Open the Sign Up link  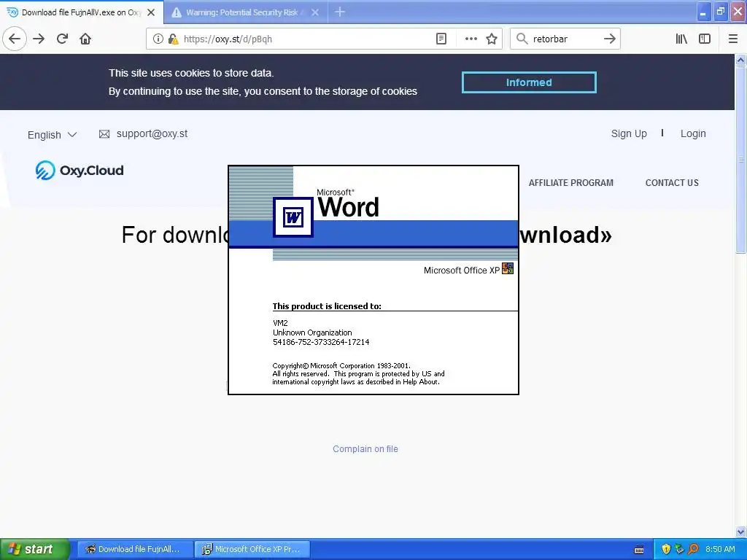[629, 134]
